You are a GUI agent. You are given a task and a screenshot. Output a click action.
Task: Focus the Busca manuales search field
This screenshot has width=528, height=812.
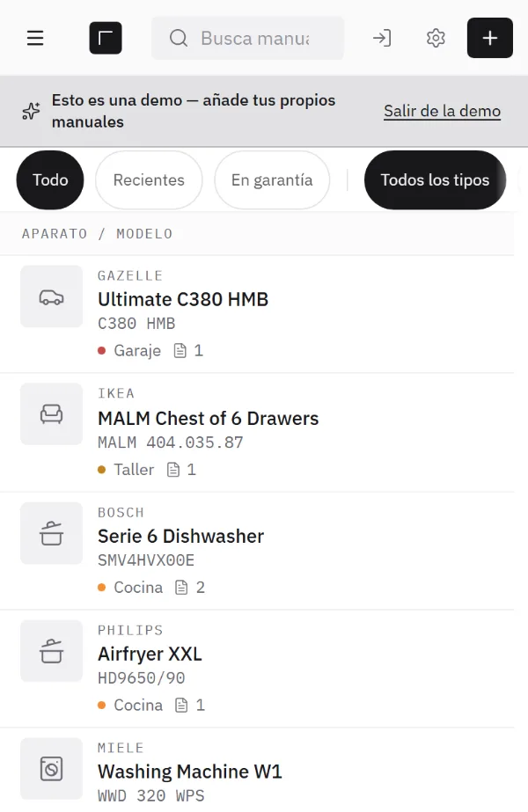click(247, 38)
